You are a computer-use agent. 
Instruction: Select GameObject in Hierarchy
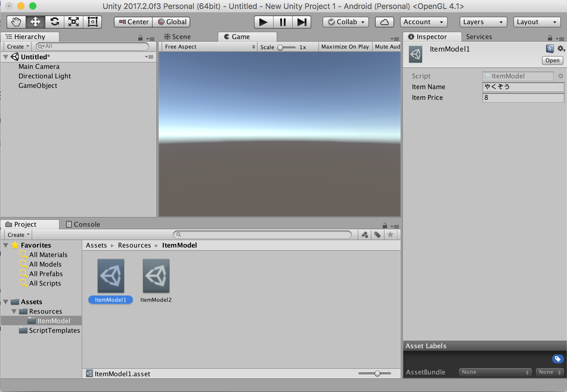tap(38, 85)
